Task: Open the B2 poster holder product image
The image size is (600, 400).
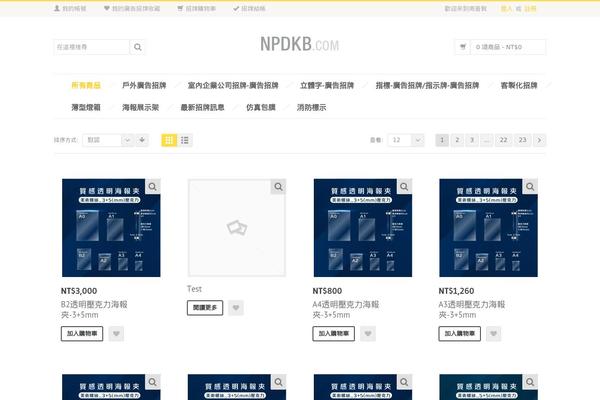Action: (x=111, y=228)
